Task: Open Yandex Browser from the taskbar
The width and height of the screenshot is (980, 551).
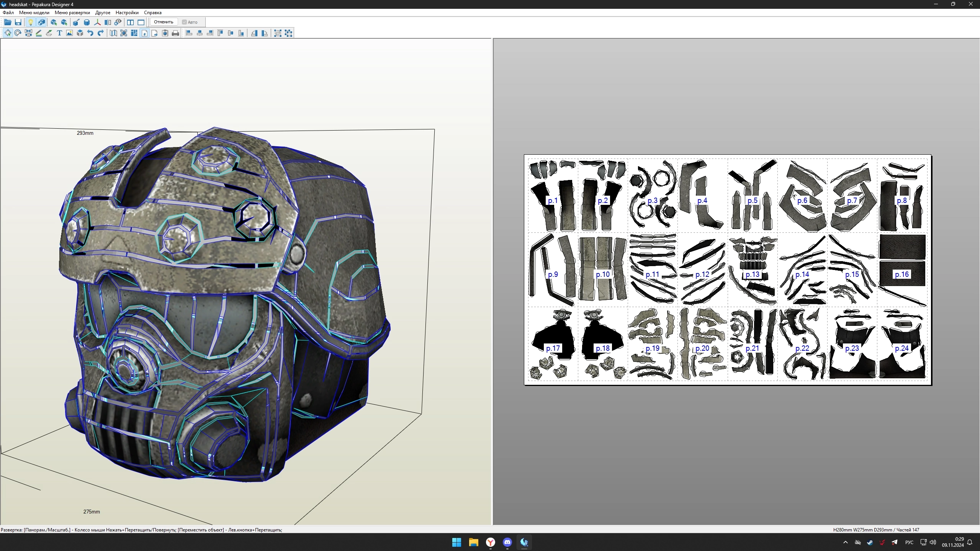Action: (x=491, y=542)
